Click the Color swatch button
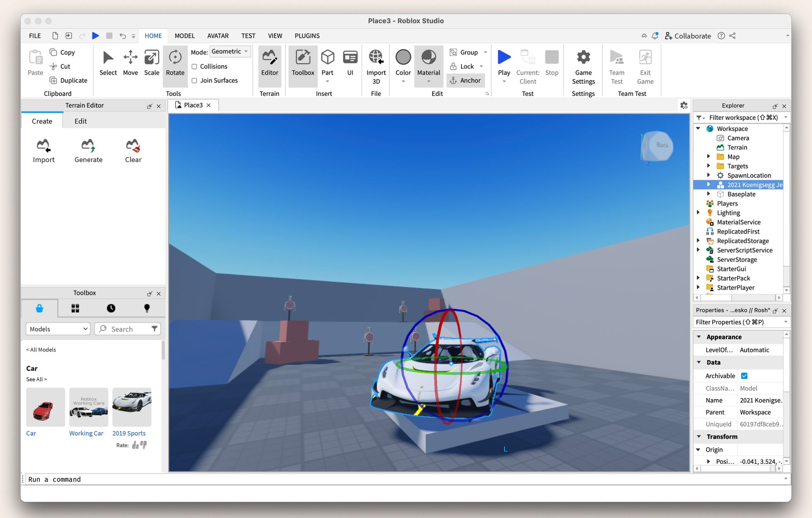Screen dimensions: 812x518 403,58
